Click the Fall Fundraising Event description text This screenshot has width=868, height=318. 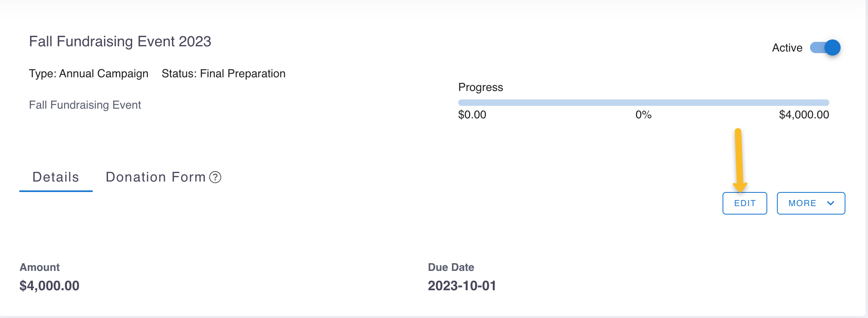pyautogui.click(x=85, y=105)
